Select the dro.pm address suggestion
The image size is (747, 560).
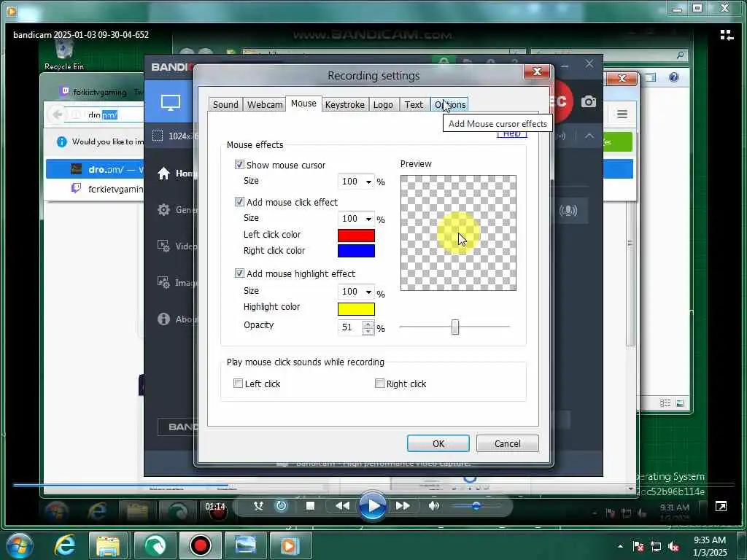pyautogui.click(x=95, y=169)
